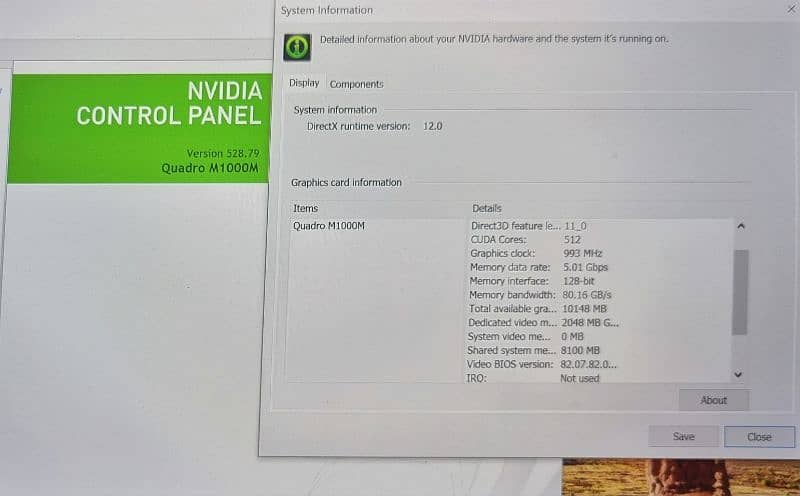
Task: Select the Display tab
Action: coord(304,83)
